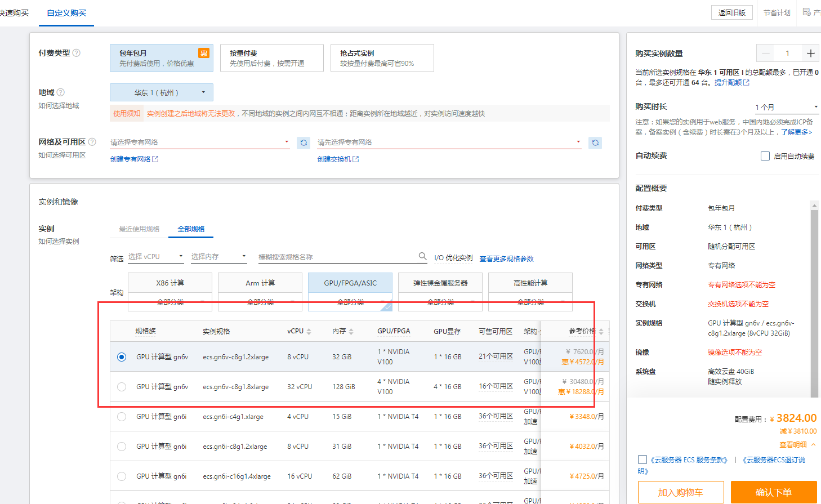Open 请先选择专有网络 switch dropdown
Image resolution: width=821 pixels, height=504 pixels.
(449, 142)
